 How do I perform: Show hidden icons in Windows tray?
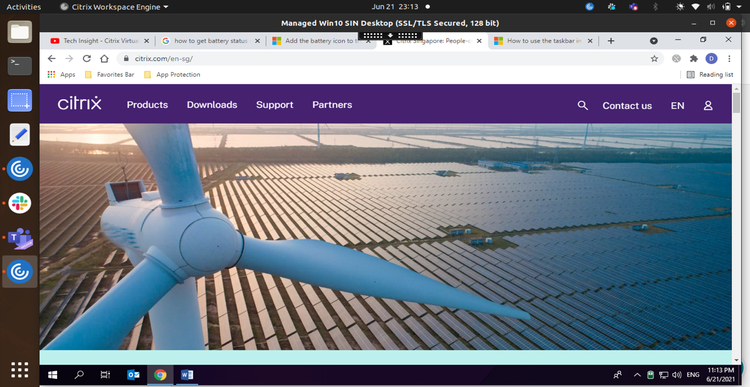coord(637,375)
